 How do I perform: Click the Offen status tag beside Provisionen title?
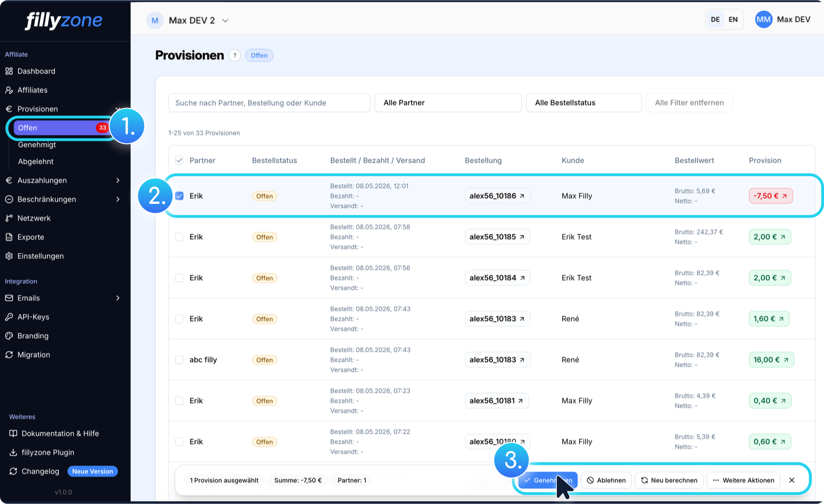click(259, 56)
